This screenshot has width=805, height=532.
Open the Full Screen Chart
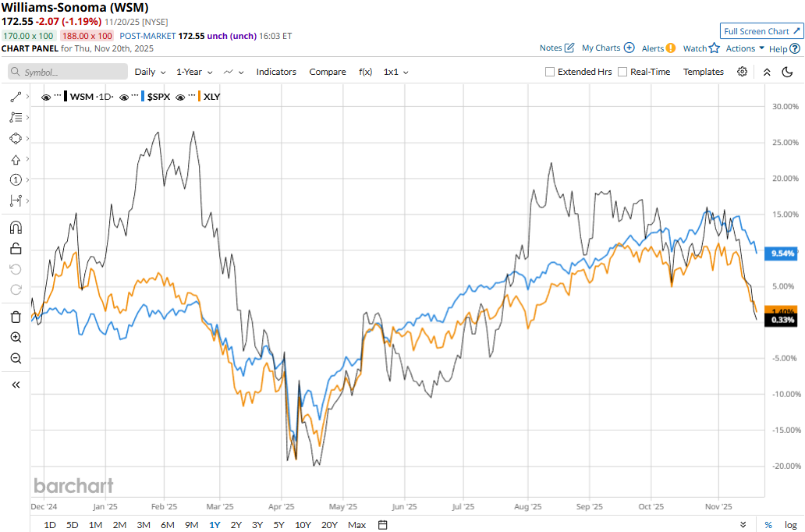point(762,31)
